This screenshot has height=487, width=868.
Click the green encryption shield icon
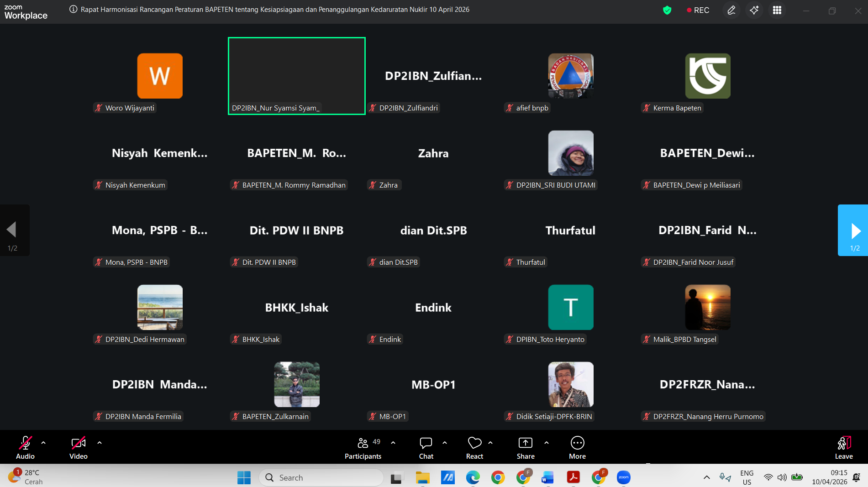667,10
